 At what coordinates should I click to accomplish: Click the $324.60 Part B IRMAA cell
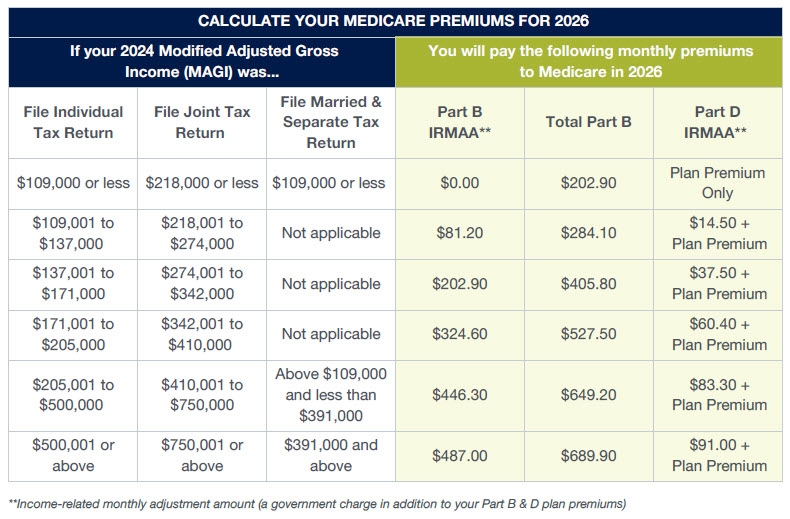(460, 334)
